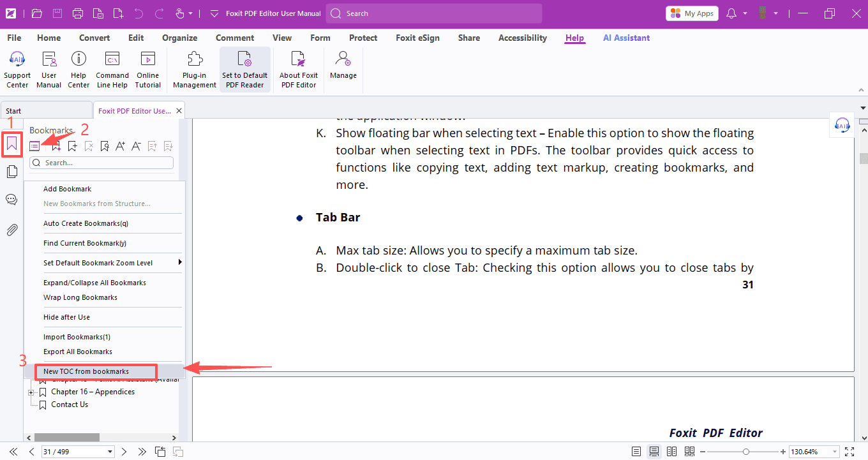Open the Comments panel in sidebar
The image size is (868, 460).
[11, 200]
